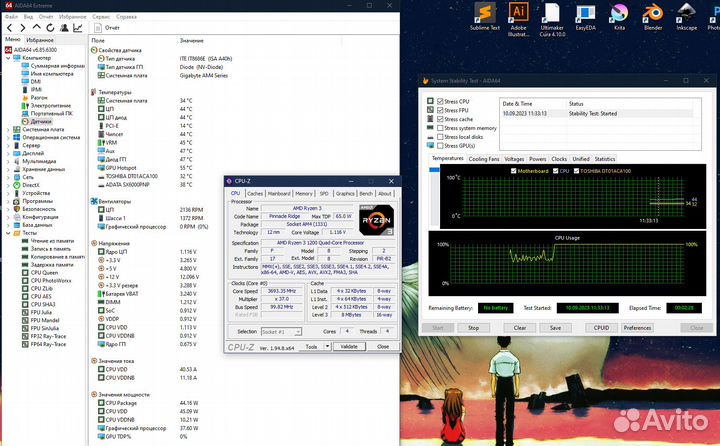Click the up-level arrow in AIDA64 toolbar
The height and width of the screenshot is (446, 720).
tap(36, 28)
